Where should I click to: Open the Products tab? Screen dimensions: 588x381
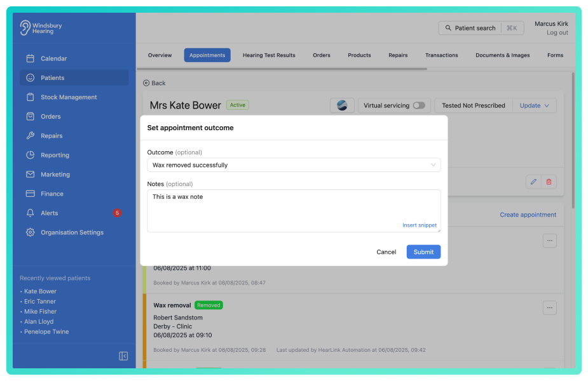click(359, 55)
